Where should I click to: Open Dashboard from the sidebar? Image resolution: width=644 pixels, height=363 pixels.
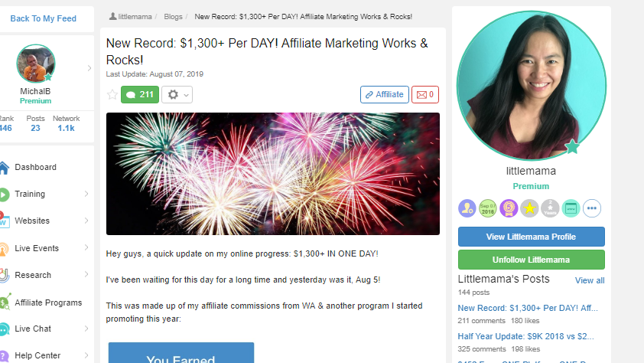coord(35,167)
